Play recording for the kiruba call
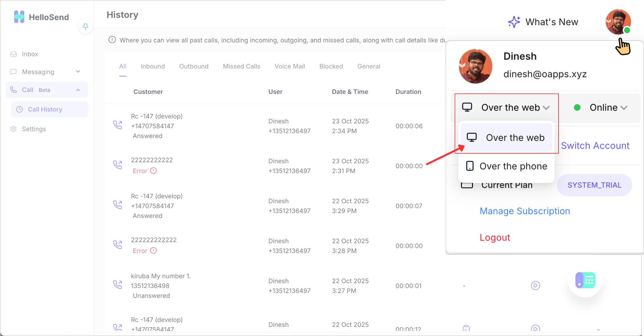Screen dimensions: 644x336 536,285
